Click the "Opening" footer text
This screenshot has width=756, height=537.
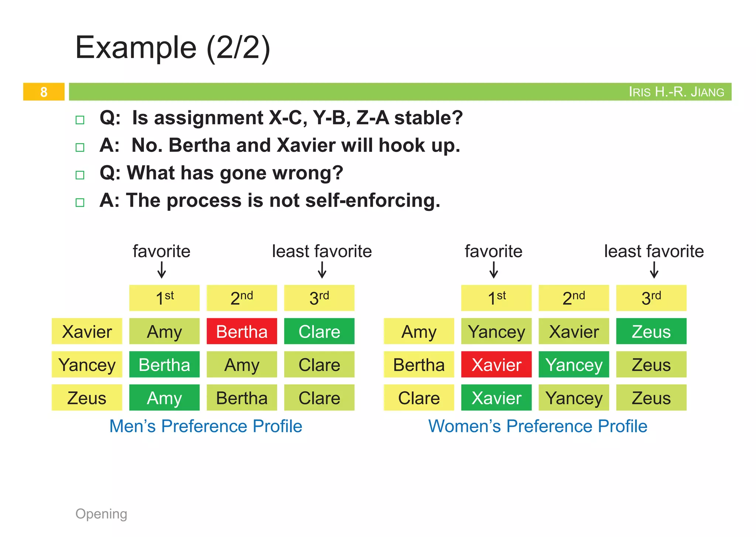101,514
